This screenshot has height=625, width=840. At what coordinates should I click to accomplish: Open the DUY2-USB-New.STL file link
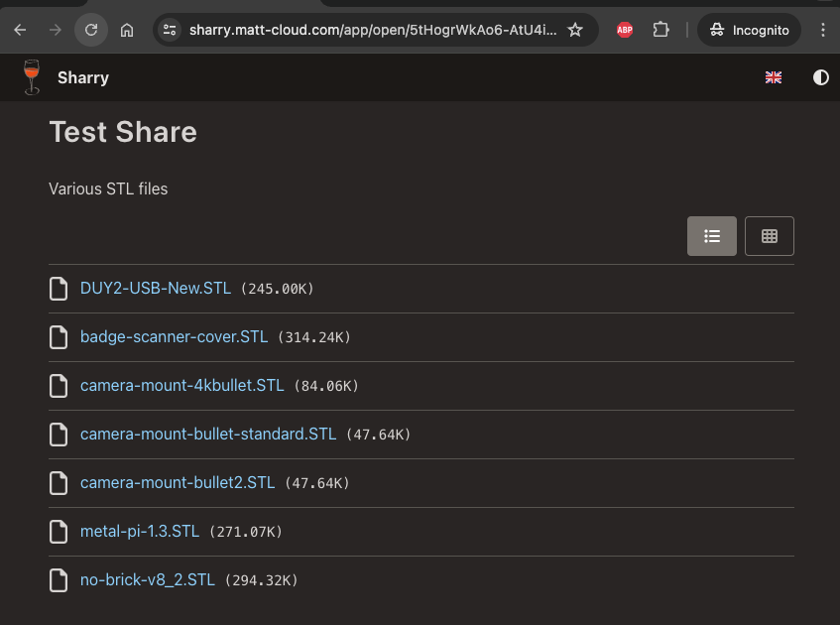pyautogui.click(x=155, y=289)
